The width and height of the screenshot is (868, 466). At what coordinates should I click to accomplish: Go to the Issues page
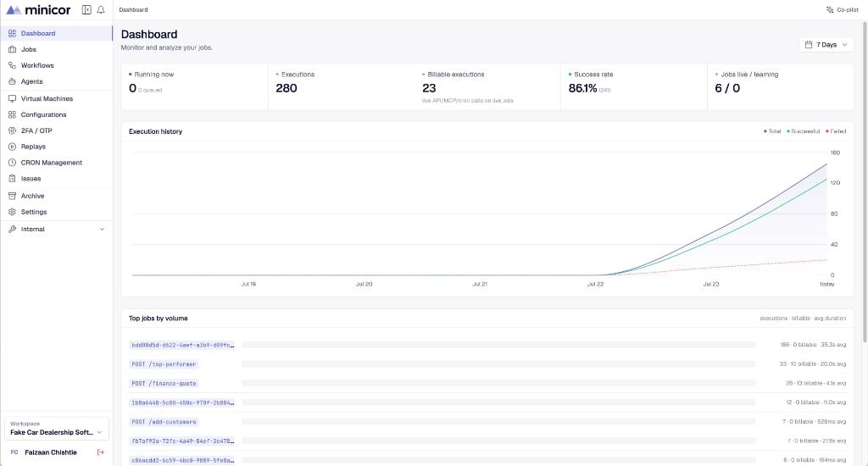tap(57, 179)
